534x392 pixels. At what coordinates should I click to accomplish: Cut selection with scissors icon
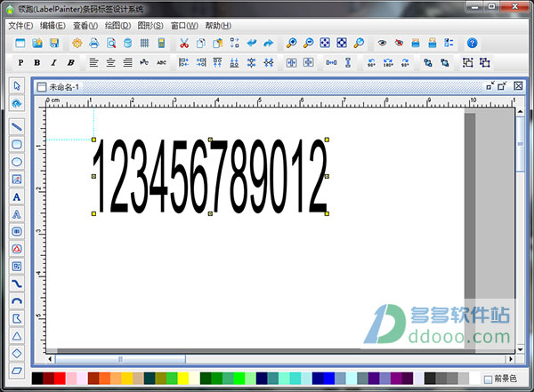pos(184,43)
